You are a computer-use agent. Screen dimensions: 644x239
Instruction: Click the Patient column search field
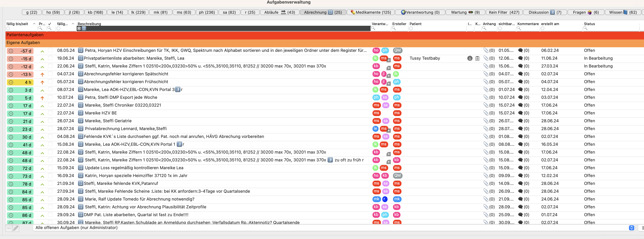point(437,29)
